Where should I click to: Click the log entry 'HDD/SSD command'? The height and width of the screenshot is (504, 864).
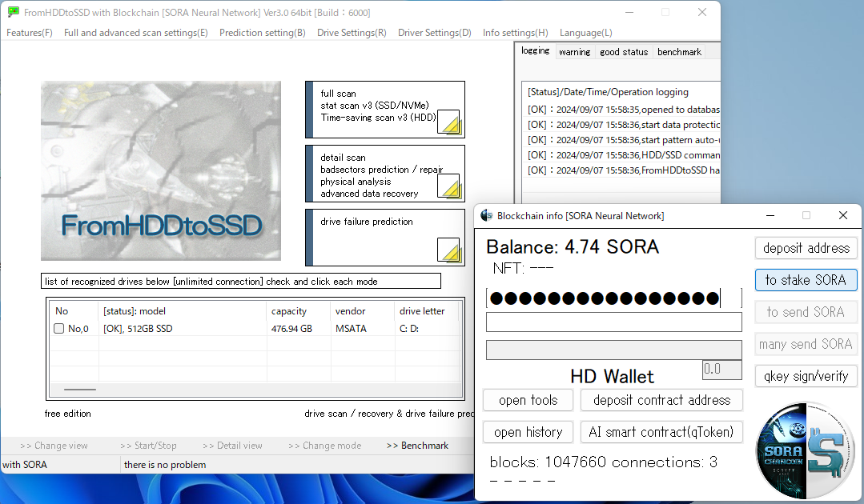623,155
